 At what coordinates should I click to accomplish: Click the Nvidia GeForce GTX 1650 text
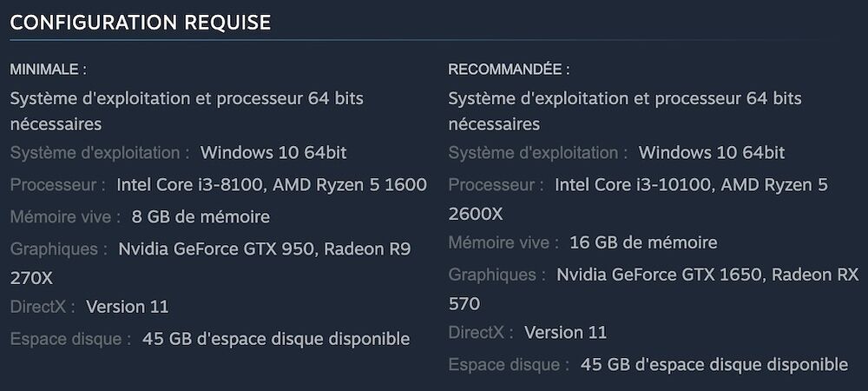click(660, 275)
